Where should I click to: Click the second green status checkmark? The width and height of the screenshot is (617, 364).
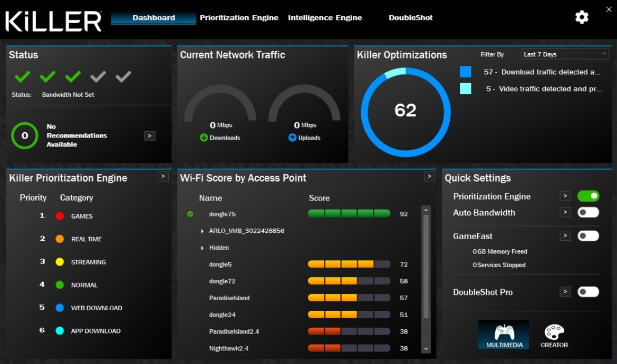(x=47, y=76)
